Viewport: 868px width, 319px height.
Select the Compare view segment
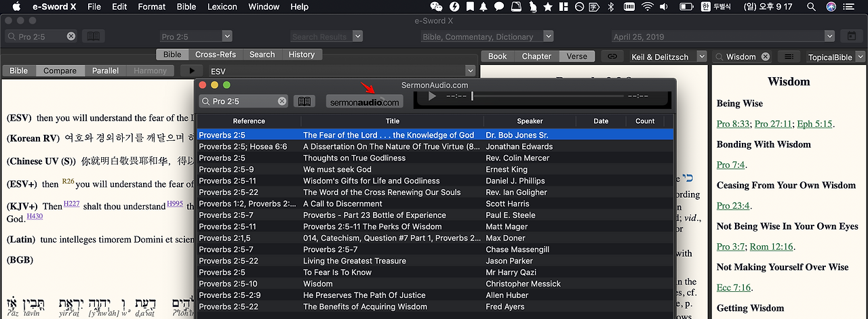[x=60, y=70]
